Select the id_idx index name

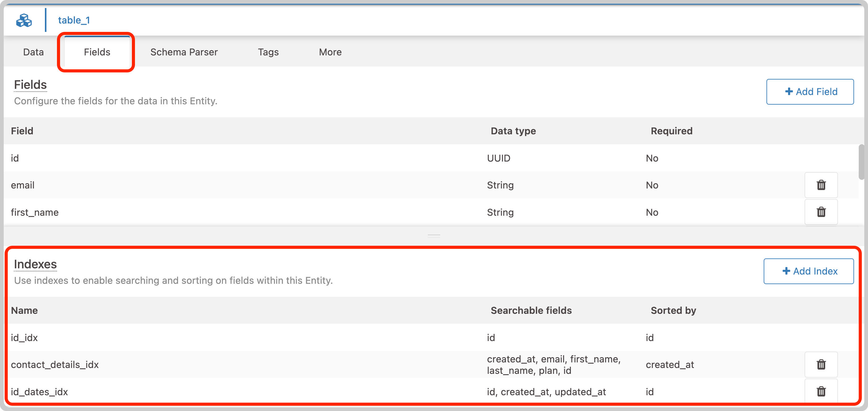[x=24, y=338]
